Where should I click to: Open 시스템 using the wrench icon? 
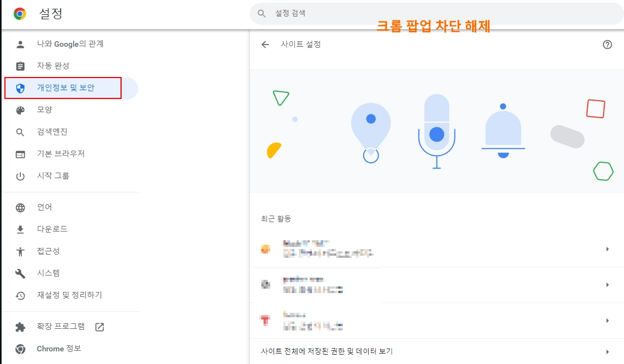tap(21, 273)
